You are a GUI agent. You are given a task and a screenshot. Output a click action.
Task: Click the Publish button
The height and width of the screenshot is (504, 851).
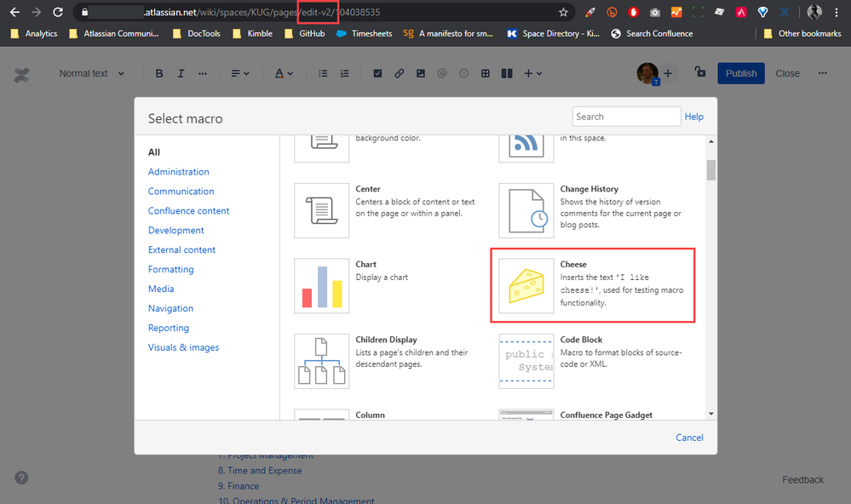[741, 73]
